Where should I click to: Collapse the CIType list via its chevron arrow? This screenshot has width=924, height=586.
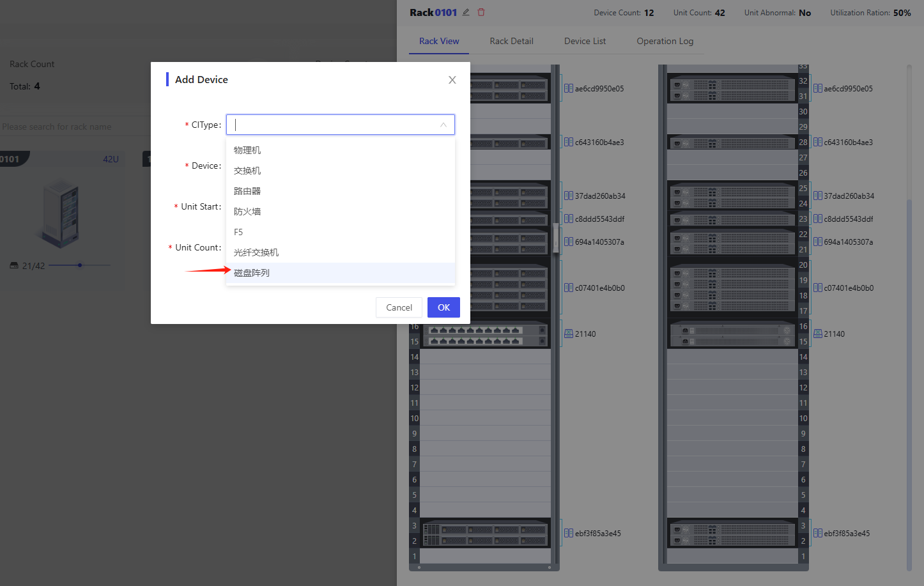(x=443, y=125)
